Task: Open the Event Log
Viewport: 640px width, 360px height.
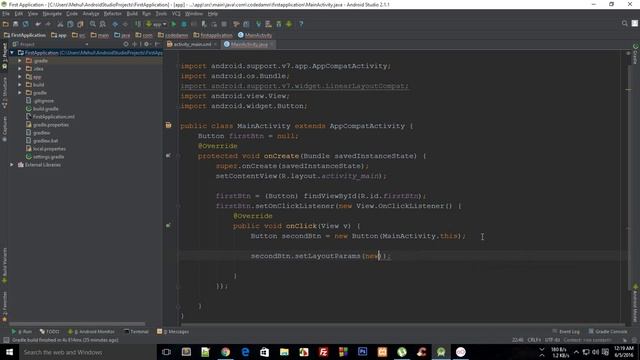Action: coord(566,331)
